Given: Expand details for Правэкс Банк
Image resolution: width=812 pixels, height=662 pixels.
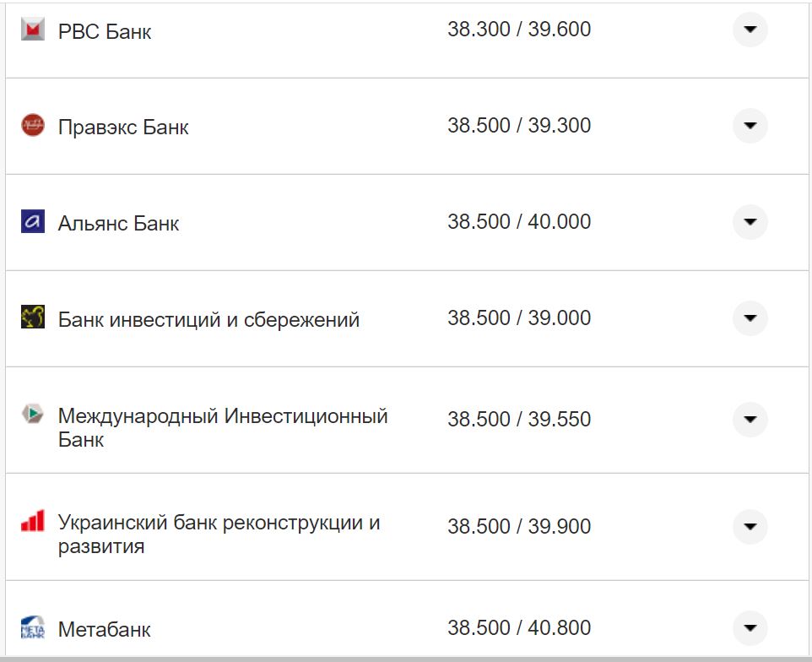Looking at the screenshot, I should tap(750, 125).
